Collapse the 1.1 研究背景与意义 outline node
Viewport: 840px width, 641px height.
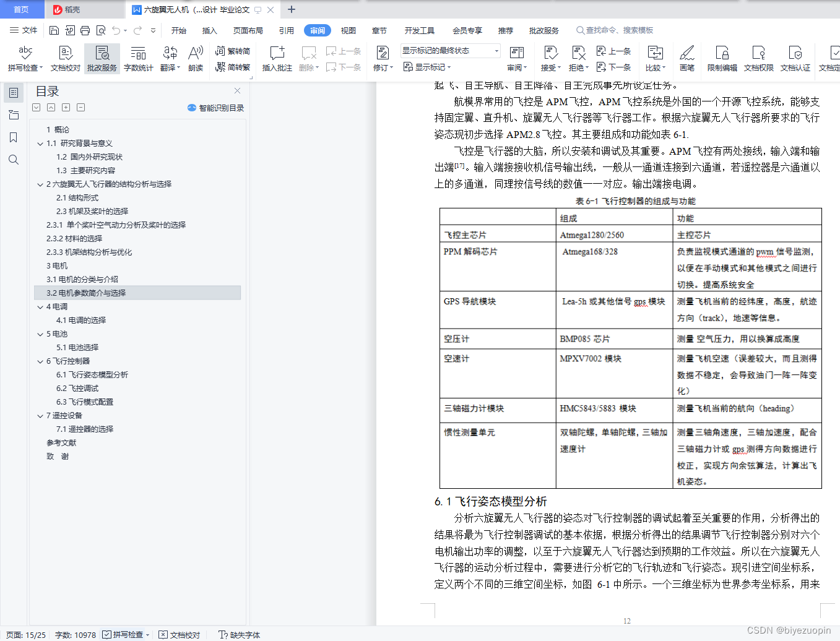tap(40, 144)
